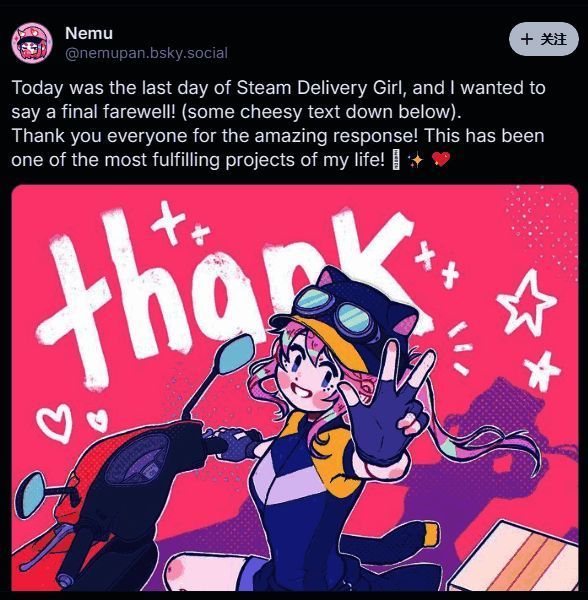
Task: Click the lower-left blue scooter mirror
Action: pos(31,494)
